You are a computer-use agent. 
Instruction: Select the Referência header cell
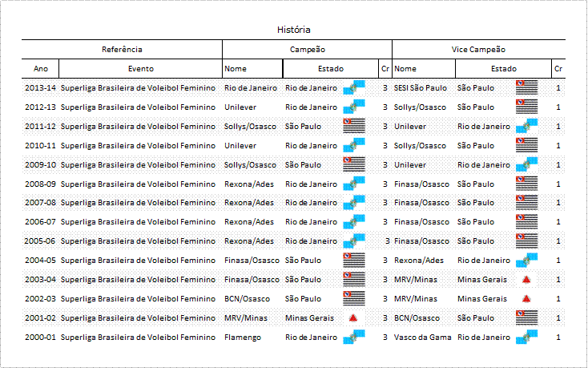pos(122,49)
